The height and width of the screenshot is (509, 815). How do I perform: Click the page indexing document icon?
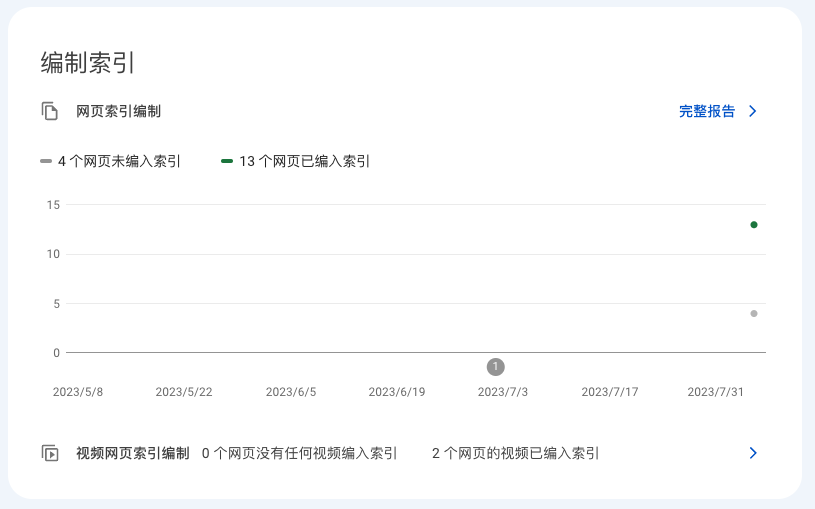coord(50,111)
